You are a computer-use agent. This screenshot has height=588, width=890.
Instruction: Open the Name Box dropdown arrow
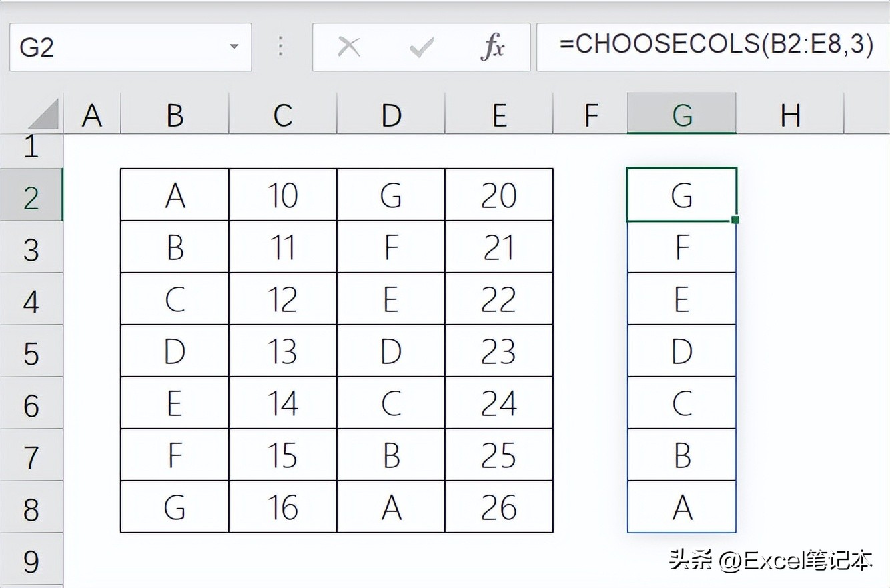(x=234, y=47)
